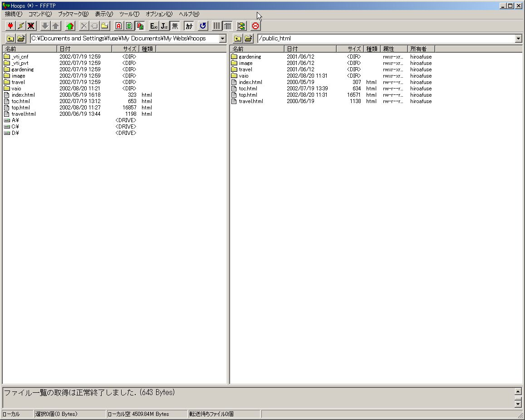This screenshot has height=420, width=525.
Task: Click the Disconnect icon
Action: (x=31, y=26)
